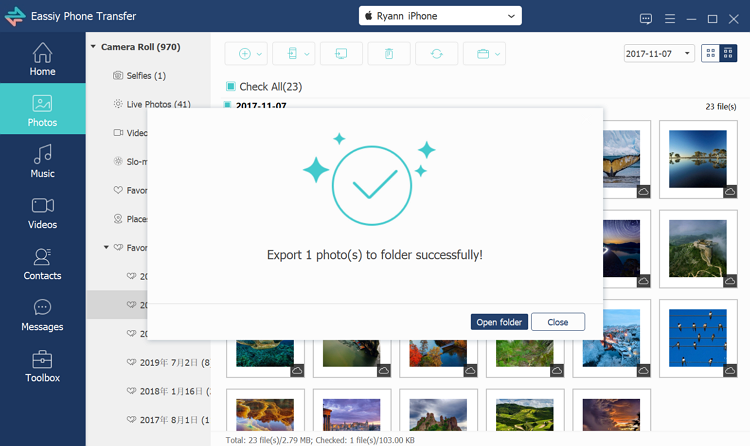Switch to large grid view icon

711,53
